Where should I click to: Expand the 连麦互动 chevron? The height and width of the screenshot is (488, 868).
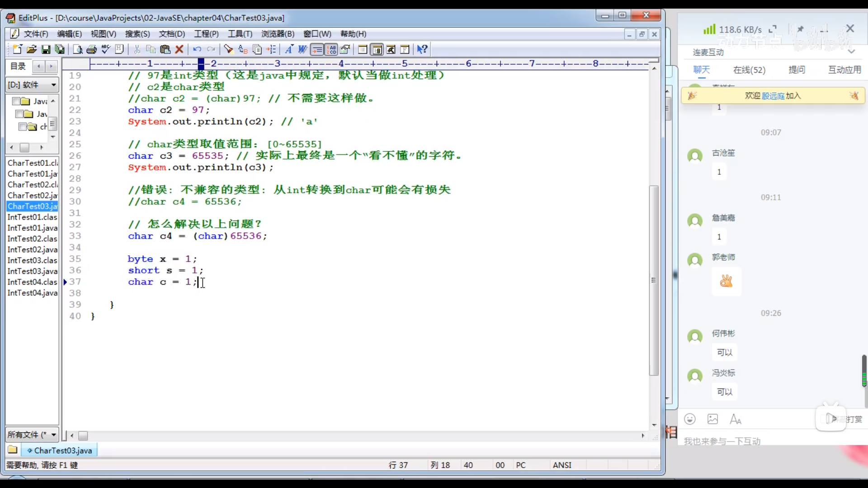point(851,52)
